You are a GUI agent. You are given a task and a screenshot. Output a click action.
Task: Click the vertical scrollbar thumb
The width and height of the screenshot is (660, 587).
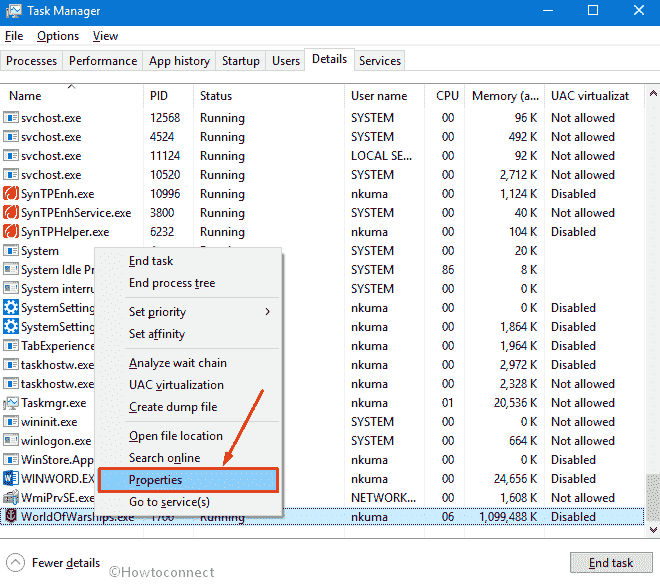pos(653,498)
